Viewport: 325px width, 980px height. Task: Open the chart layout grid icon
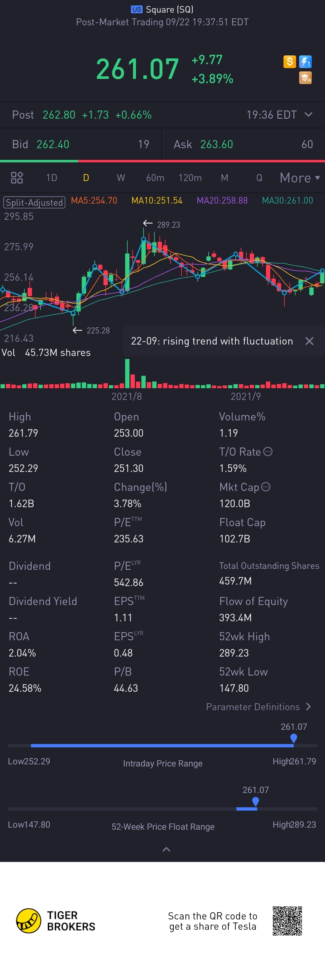tap(17, 178)
